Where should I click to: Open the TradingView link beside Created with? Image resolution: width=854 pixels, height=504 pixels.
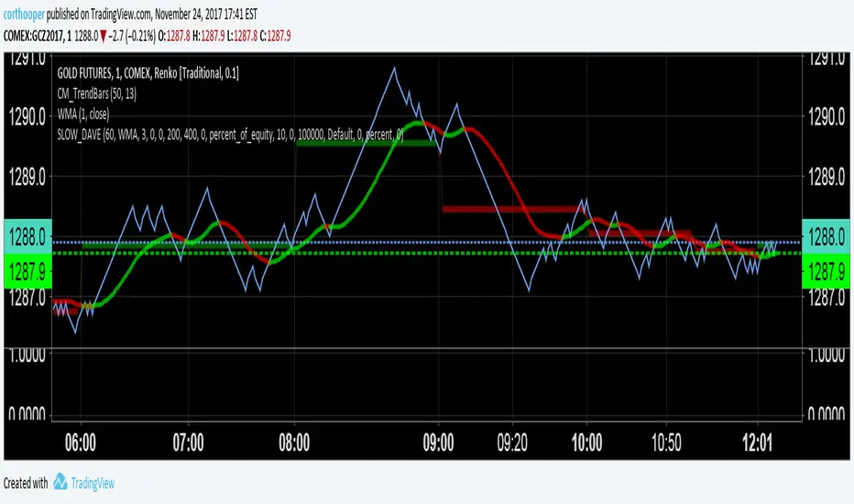click(93, 483)
